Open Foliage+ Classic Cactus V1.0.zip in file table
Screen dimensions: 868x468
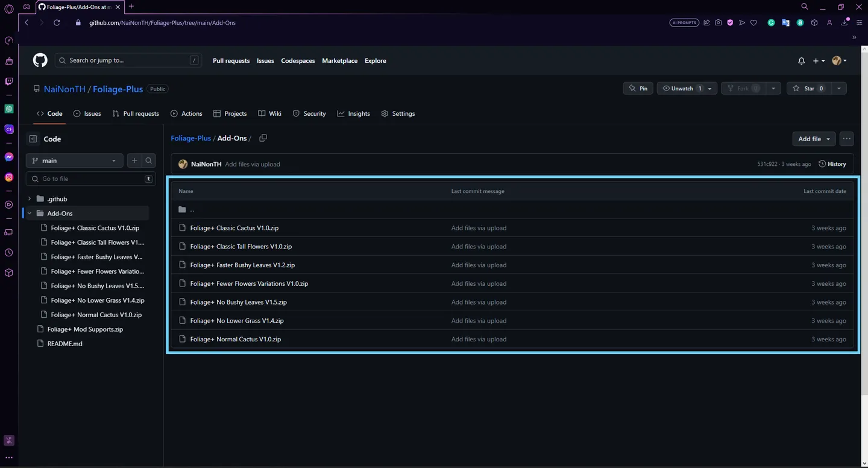[x=234, y=228]
